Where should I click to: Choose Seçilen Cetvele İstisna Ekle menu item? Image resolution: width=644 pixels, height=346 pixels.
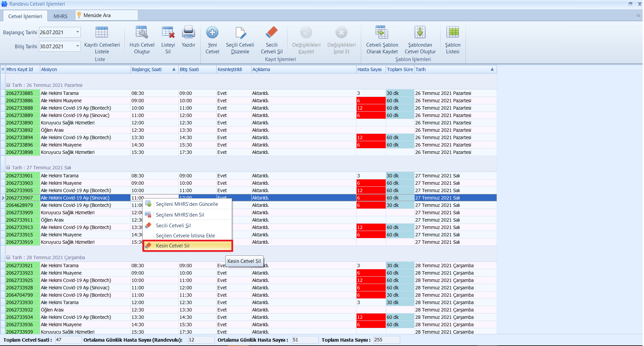185,236
